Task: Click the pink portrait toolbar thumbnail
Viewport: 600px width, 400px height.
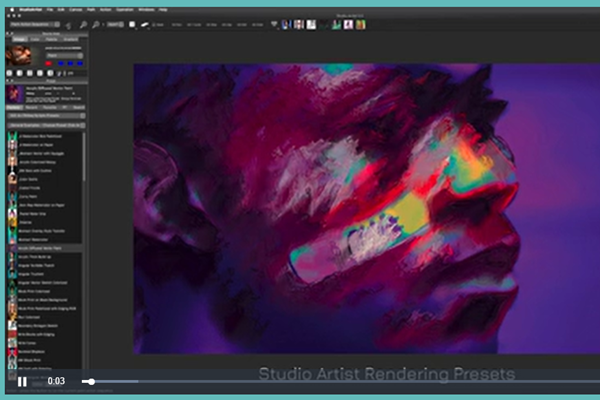Action: [348, 25]
